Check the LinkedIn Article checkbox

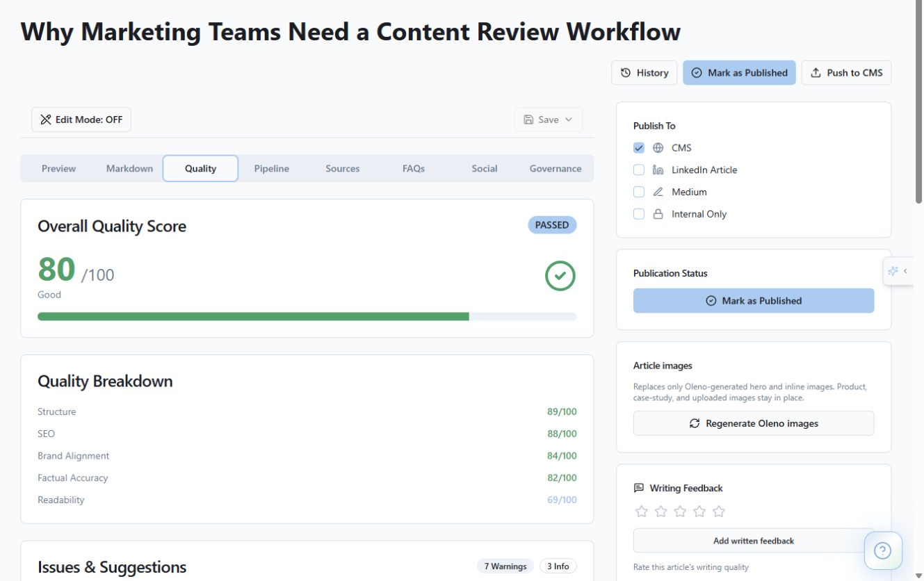point(639,170)
